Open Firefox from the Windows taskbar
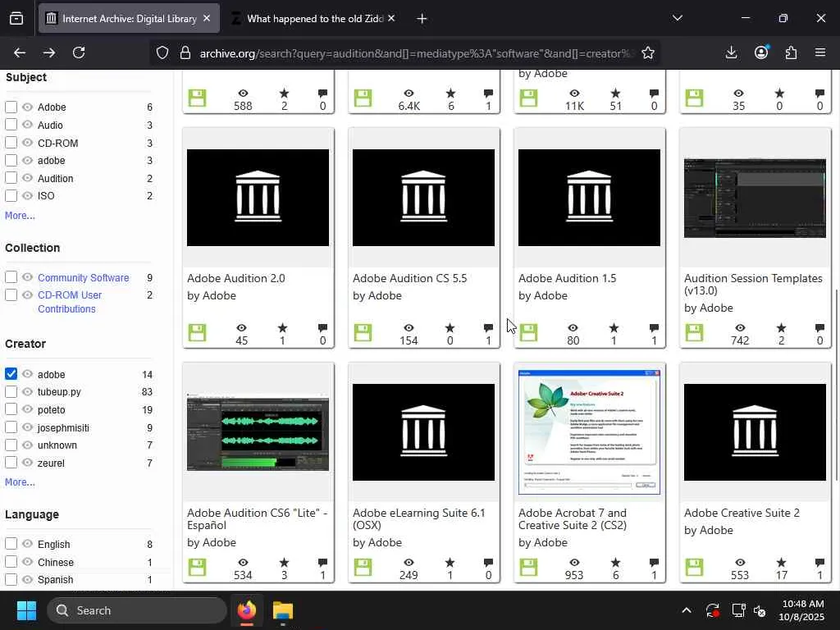Screen dimensions: 840x630 [246, 610]
